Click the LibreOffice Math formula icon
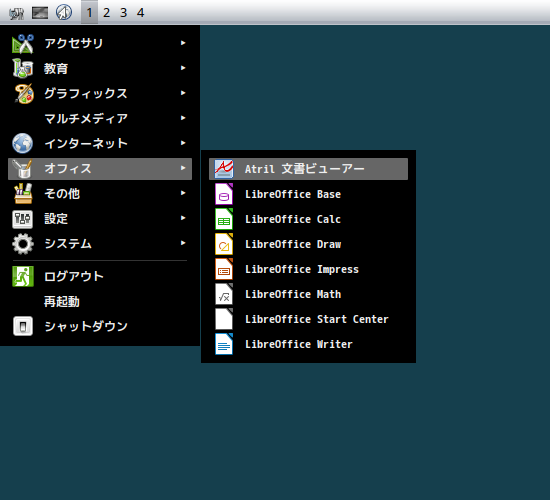Image resolution: width=550 pixels, height=500 pixels. [x=224, y=294]
